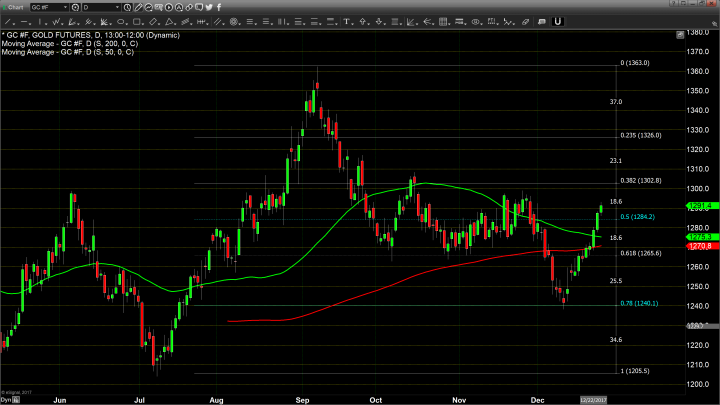
Task: Open the comment bubble tool
Action: 542,22
